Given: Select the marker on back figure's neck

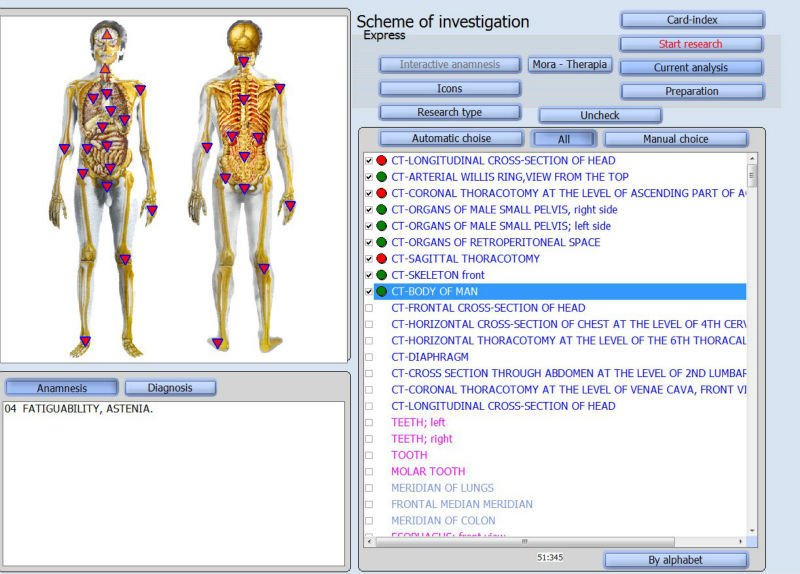Looking at the screenshot, I should pos(243,62).
